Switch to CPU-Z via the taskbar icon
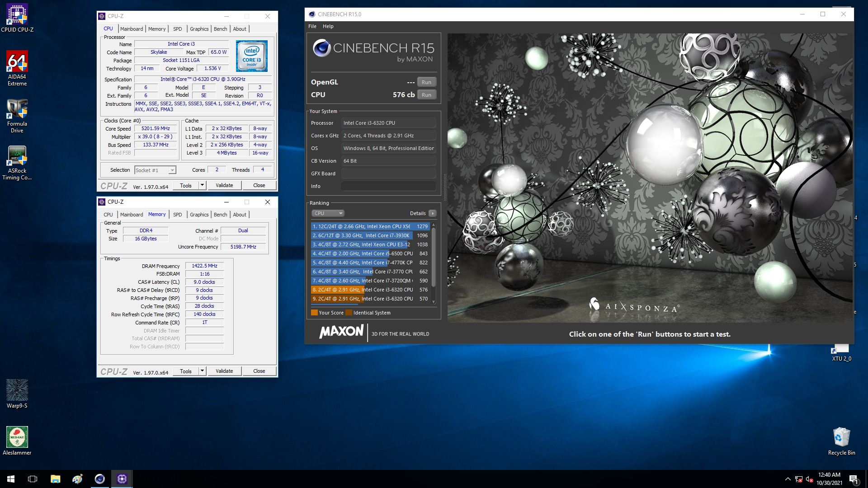The width and height of the screenshot is (868, 488). [x=122, y=479]
